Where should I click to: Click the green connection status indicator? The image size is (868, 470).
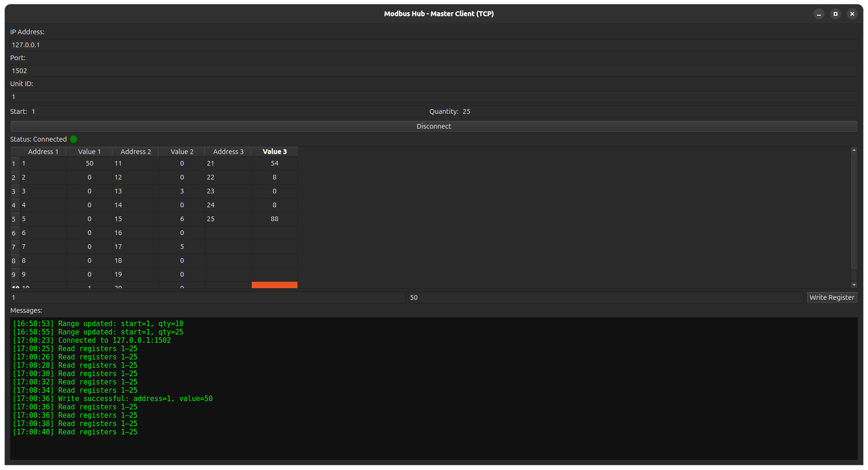pyautogui.click(x=73, y=139)
